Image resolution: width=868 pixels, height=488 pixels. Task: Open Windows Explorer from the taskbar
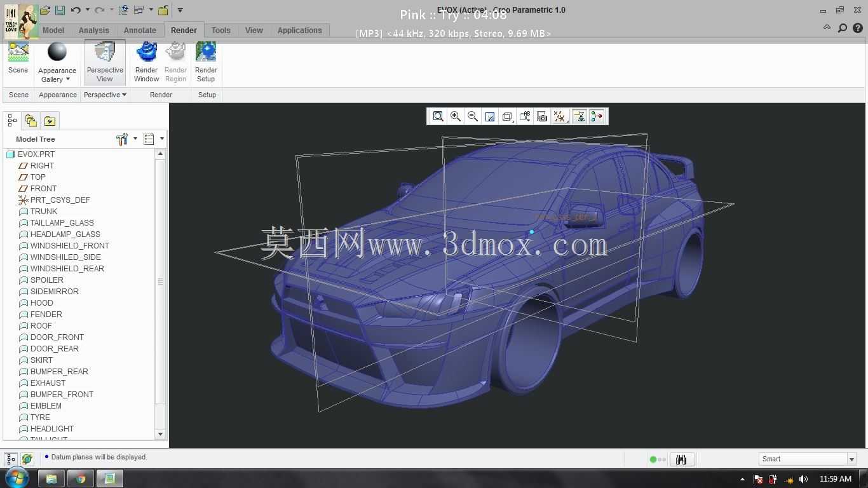click(51, 478)
